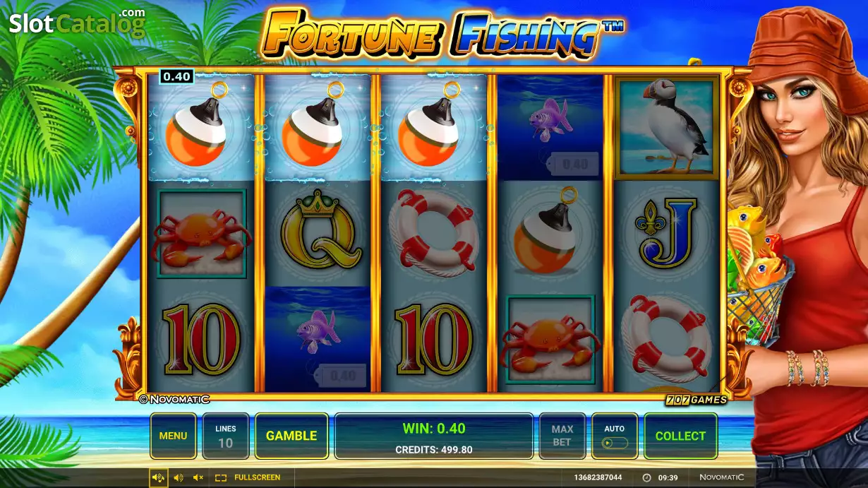Image resolution: width=868 pixels, height=488 pixels.
Task: Collect winnings with COLLECT button
Action: [680, 436]
